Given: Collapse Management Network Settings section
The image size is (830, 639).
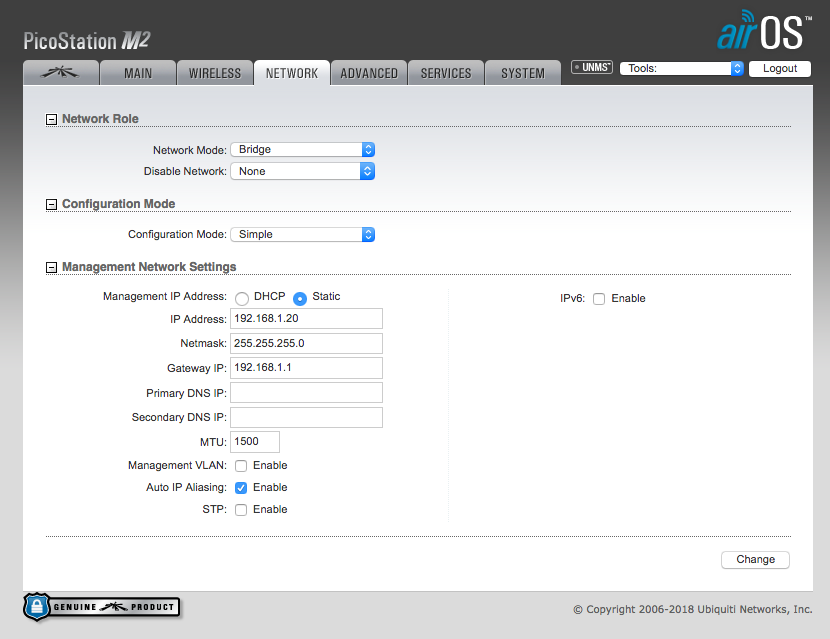Looking at the screenshot, I should tap(51, 267).
